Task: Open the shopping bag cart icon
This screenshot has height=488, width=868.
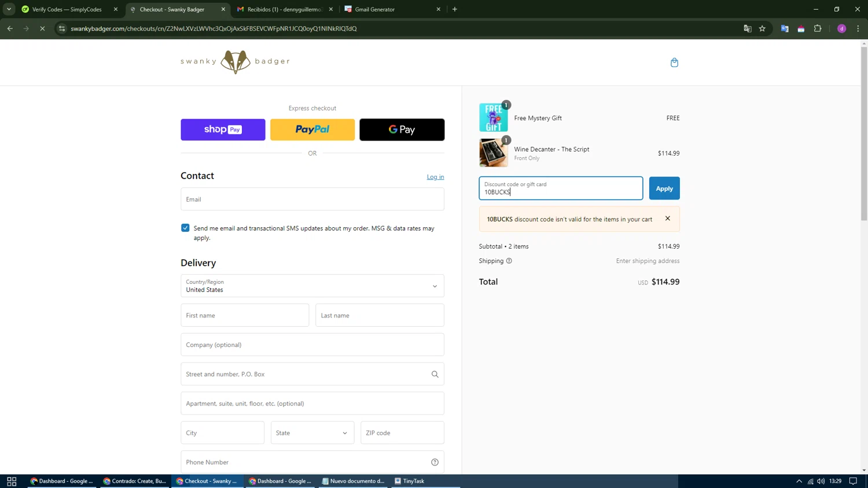Action: tap(674, 62)
